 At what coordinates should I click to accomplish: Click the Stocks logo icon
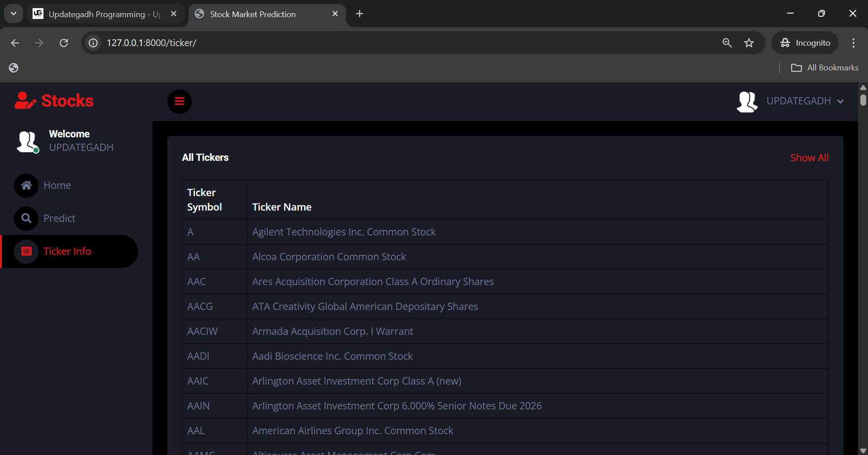coord(25,101)
